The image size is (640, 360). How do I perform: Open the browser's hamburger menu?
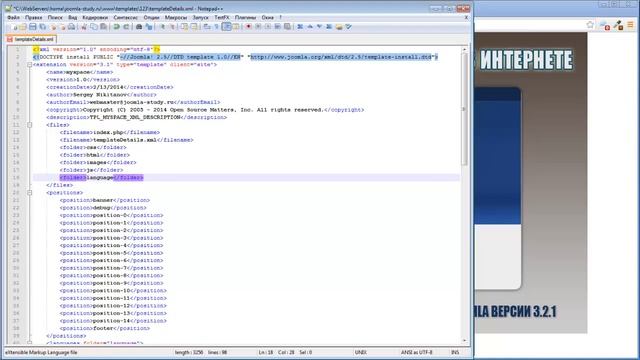(630, 25)
